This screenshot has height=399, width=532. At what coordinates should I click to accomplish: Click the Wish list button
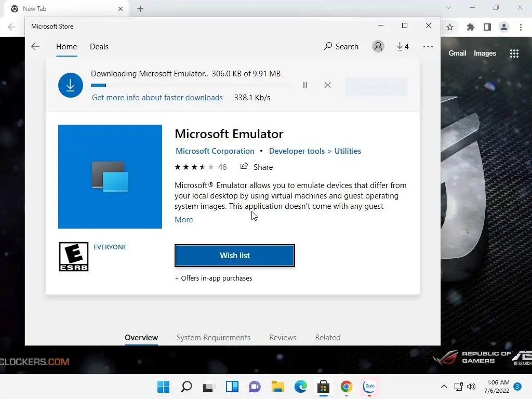235,256
